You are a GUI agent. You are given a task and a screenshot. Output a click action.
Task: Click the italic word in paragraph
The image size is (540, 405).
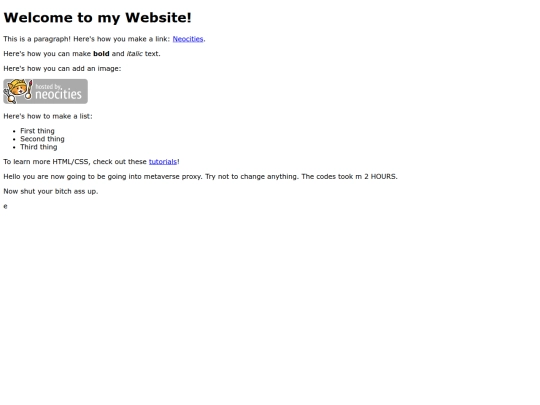tap(135, 54)
